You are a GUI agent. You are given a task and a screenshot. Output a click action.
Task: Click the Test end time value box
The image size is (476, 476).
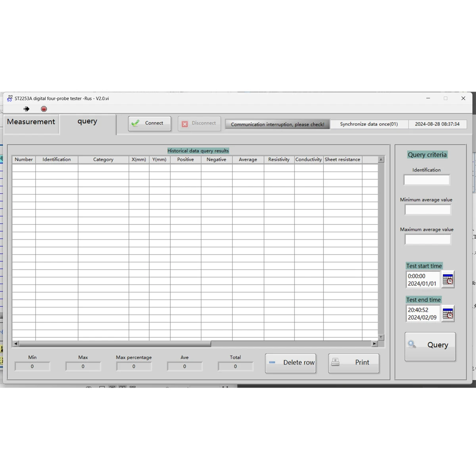pos(423,314)
